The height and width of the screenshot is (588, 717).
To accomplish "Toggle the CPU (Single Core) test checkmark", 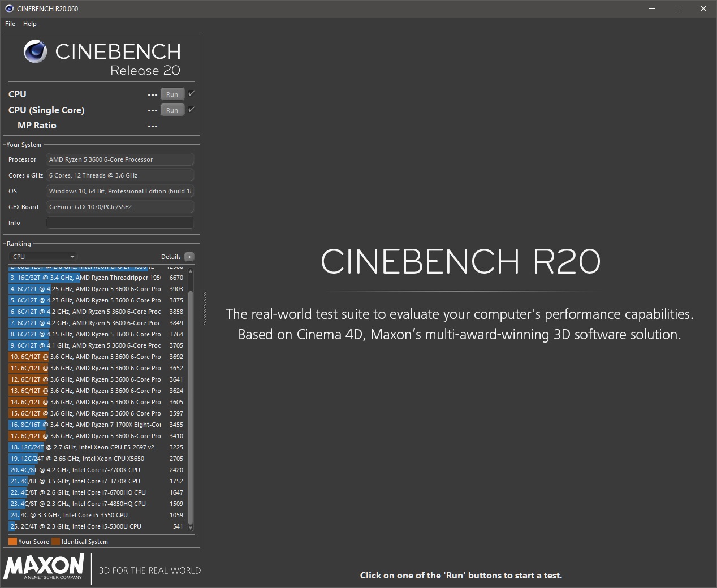I will [191, 110].
